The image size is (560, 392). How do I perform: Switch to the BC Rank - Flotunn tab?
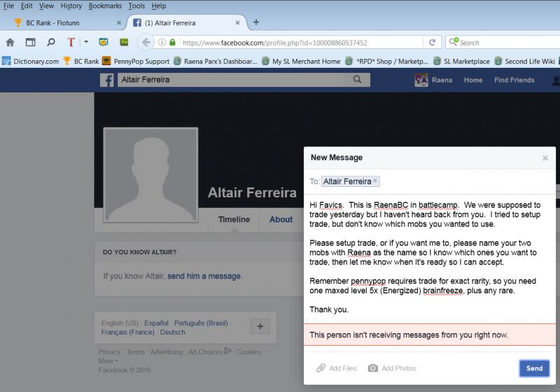pyautogui.click(x=59, y=22)
